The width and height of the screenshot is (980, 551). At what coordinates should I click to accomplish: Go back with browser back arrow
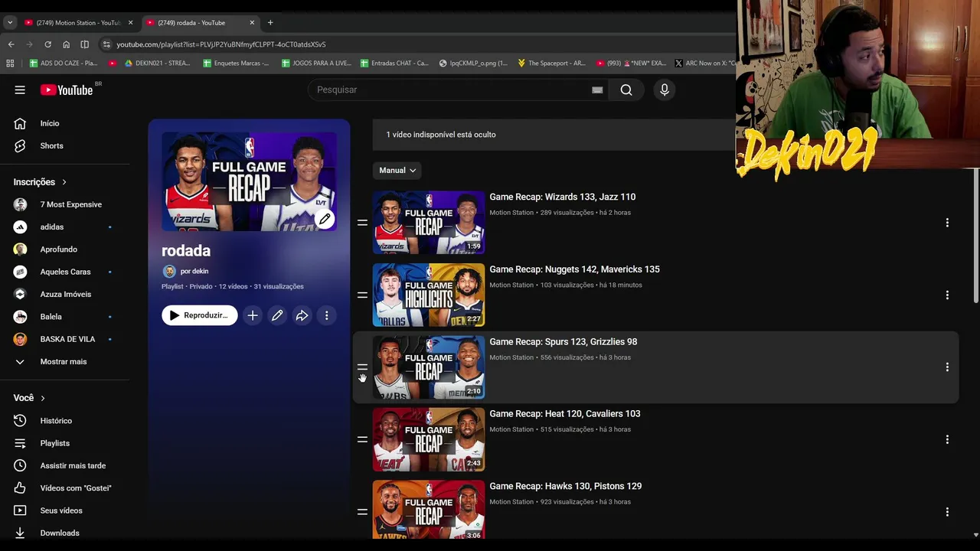pos(11,44)
